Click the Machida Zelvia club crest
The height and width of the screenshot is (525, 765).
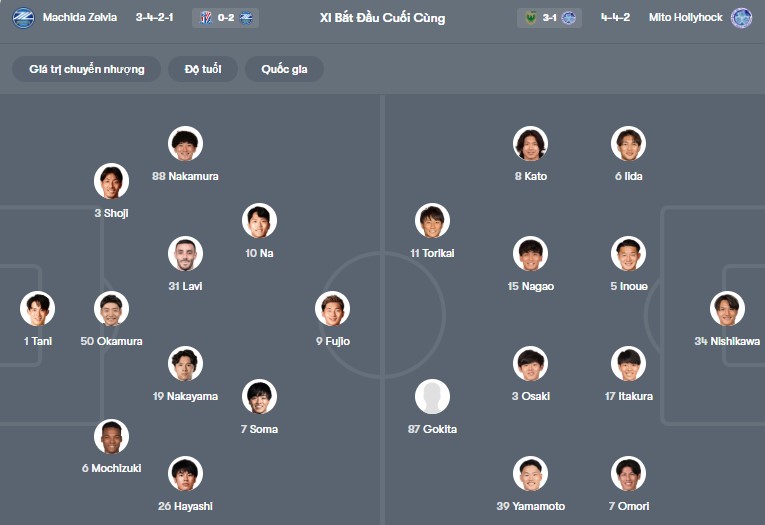23,18
